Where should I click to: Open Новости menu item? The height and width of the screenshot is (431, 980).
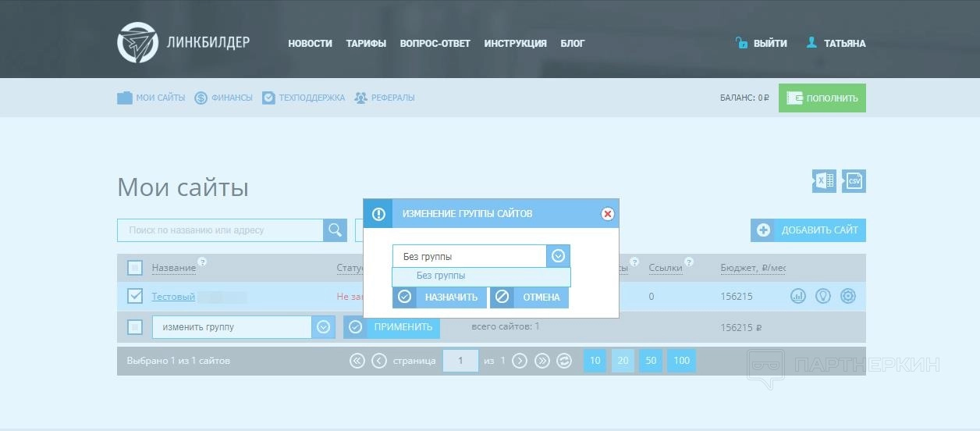click(310, 44)
